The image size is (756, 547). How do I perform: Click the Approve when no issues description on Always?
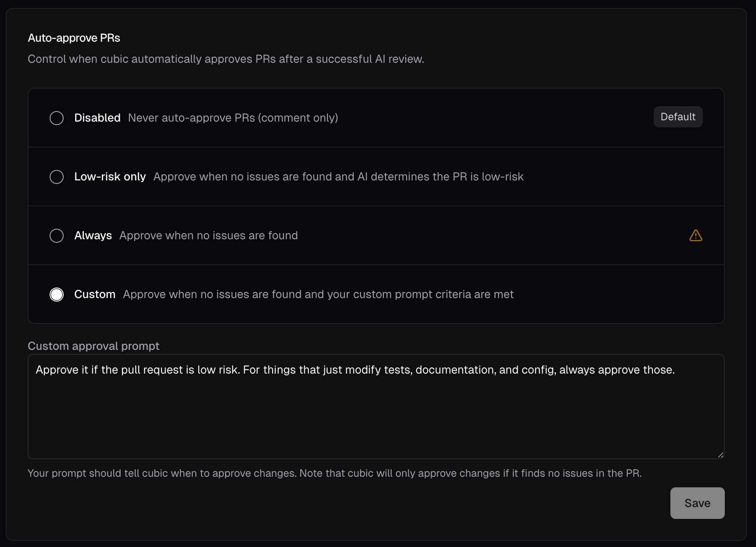[x=209, y=235]
